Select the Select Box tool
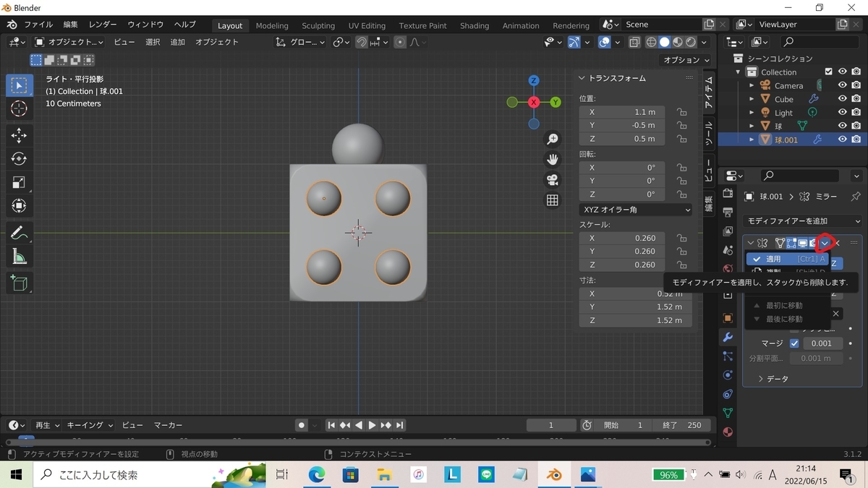868x488 pixels. (x=20, y=85)
